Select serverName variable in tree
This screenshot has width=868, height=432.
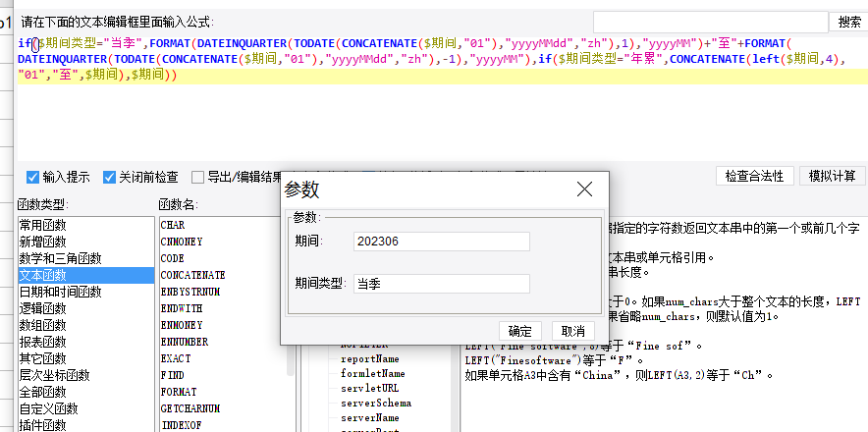(370, 417)
